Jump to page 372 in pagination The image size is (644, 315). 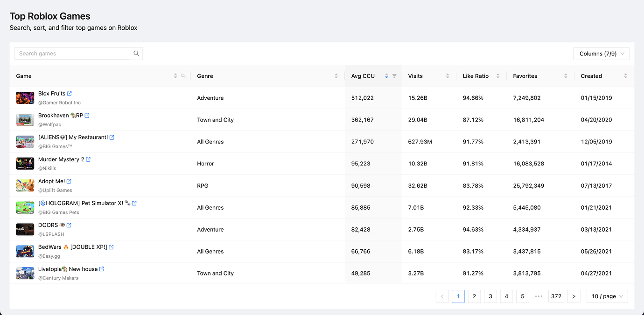tap(556, 296)
